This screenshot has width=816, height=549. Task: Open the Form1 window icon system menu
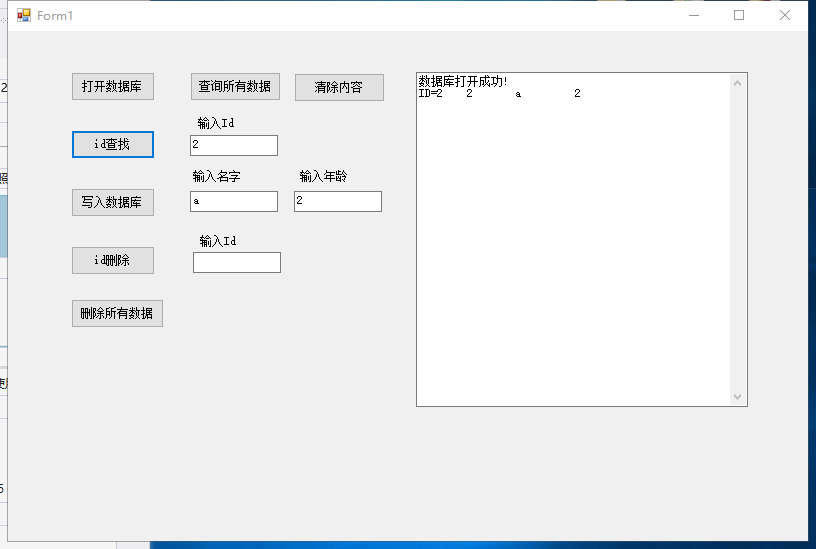click(x=24, y=15)
